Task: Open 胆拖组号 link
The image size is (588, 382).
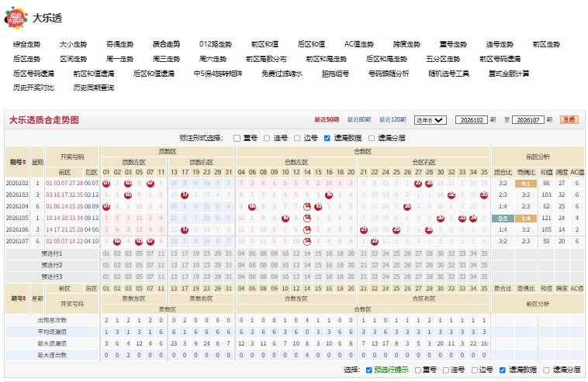Action: click(x=335, y=74)
